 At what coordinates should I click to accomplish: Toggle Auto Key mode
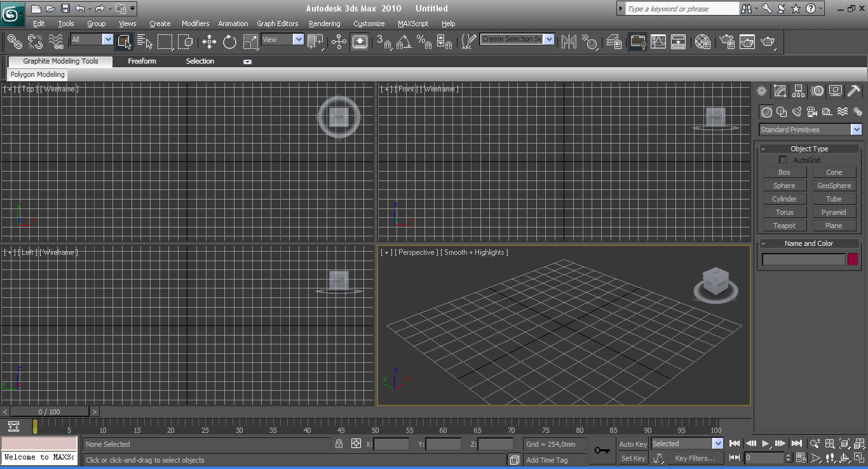click(633, 444)
